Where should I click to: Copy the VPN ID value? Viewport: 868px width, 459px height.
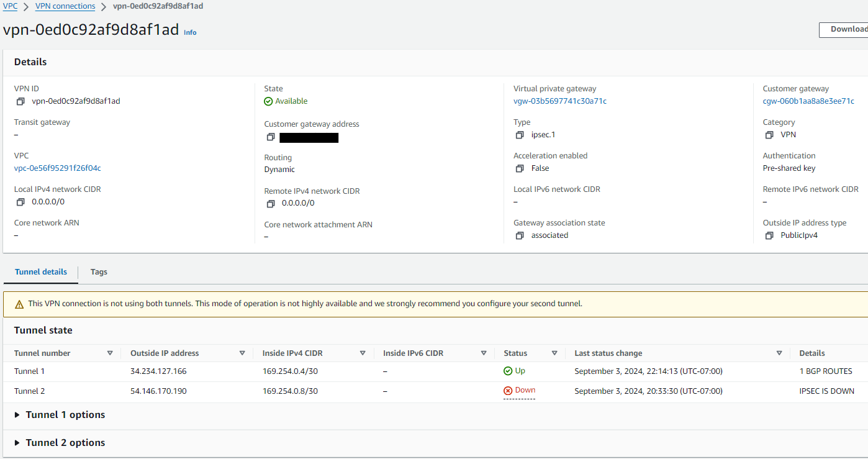(x=20, y=101)
